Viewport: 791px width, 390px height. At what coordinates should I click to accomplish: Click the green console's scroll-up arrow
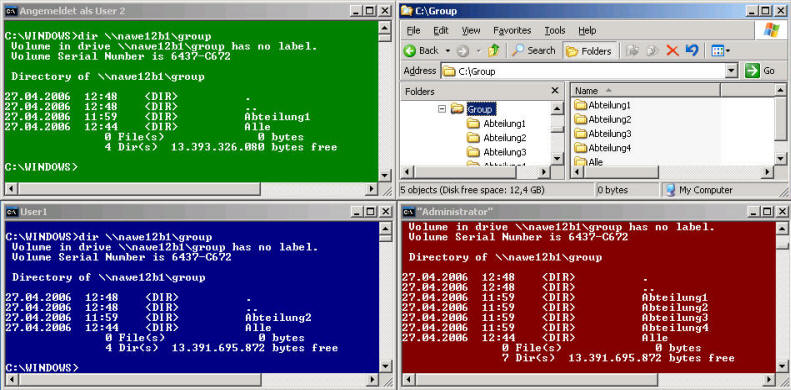point(384,27)
